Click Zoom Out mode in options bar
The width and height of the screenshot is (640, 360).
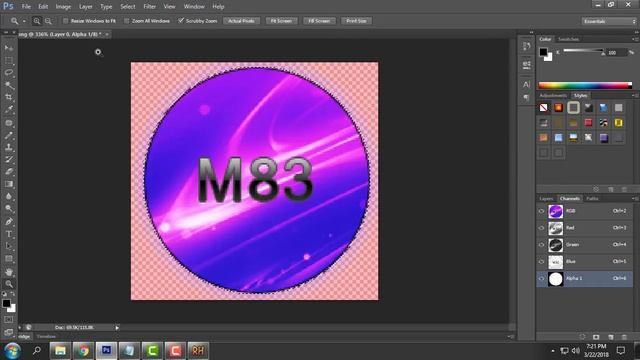pyautogui.click(x=48, y=21)
